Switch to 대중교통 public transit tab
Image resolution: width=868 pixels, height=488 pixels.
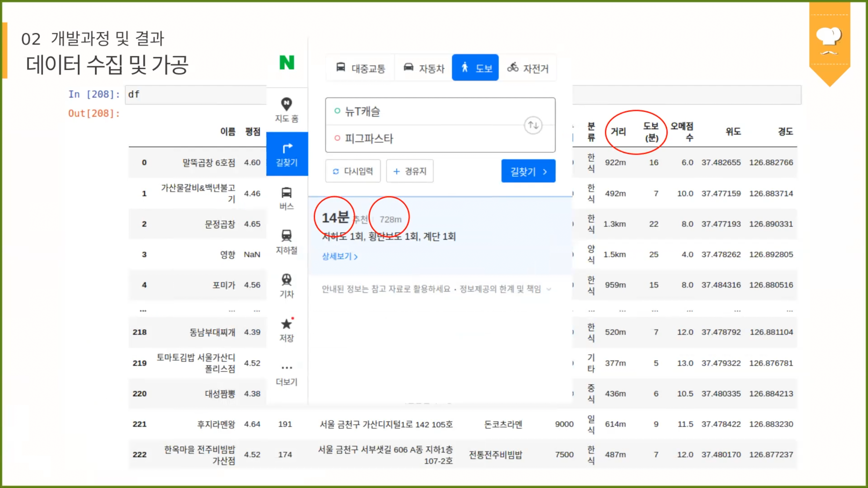pos(361,68)
